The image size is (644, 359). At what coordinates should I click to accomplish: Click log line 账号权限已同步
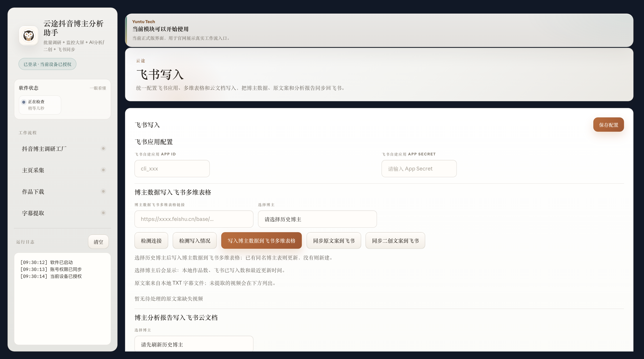point(51,269)
